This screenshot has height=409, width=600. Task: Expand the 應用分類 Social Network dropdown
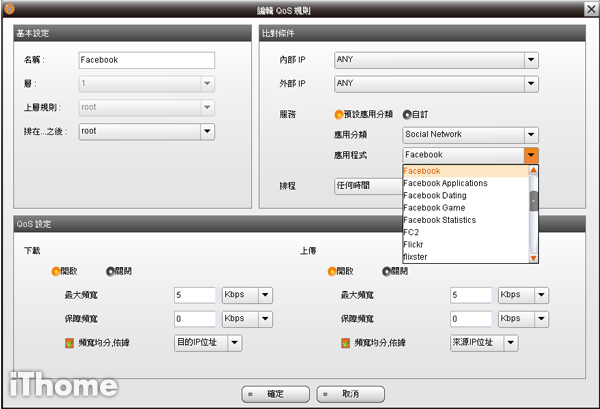point(531,134)
